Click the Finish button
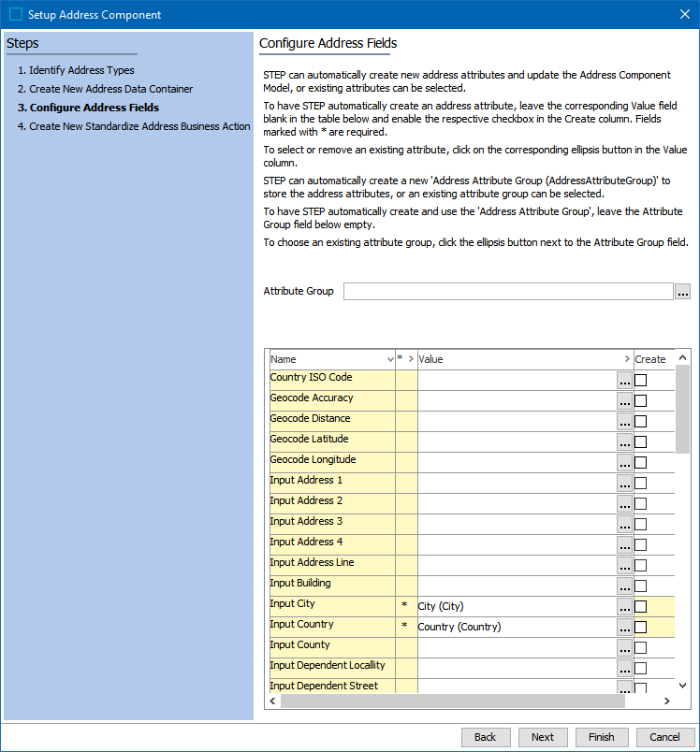 click(x=602, y=737)
